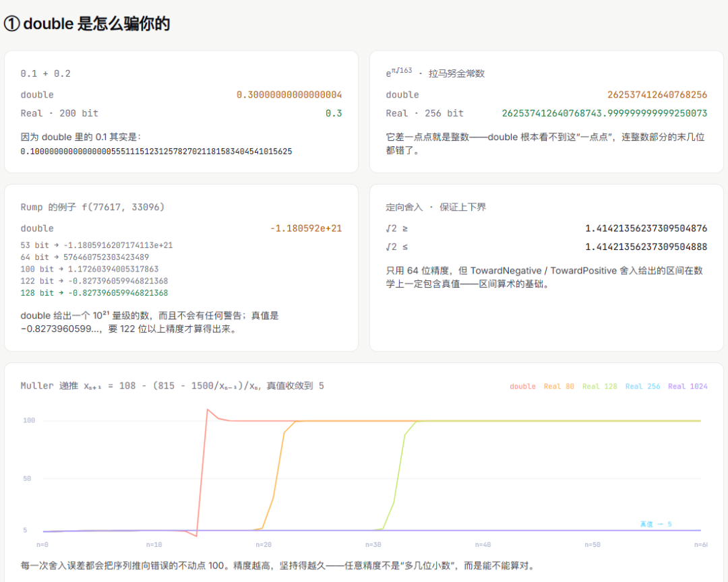Click the "√2 ≥" label
The image size is (728, 582).
pyautogui.click(x=397, y=228)
